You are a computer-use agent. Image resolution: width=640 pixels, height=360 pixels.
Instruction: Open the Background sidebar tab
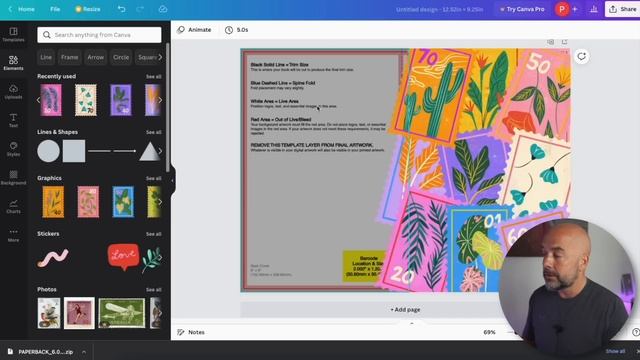13,178
